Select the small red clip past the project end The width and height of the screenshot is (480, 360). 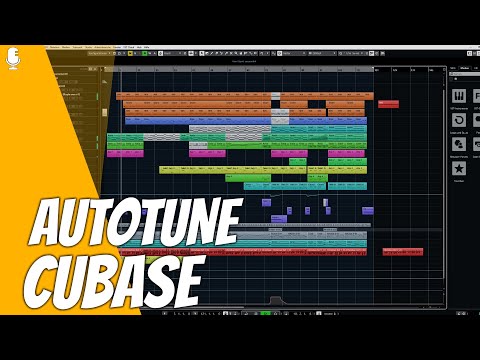pos(388,104)
